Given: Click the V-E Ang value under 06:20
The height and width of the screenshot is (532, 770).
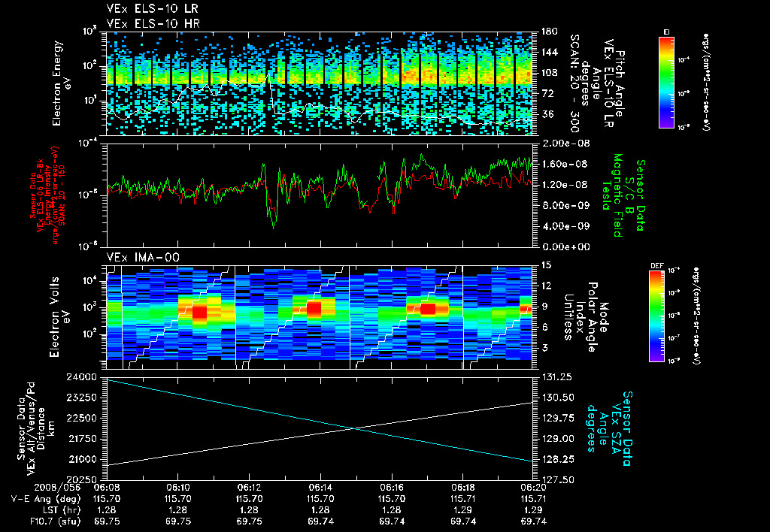Looking at the screenshot, I should tap(534, 499).
